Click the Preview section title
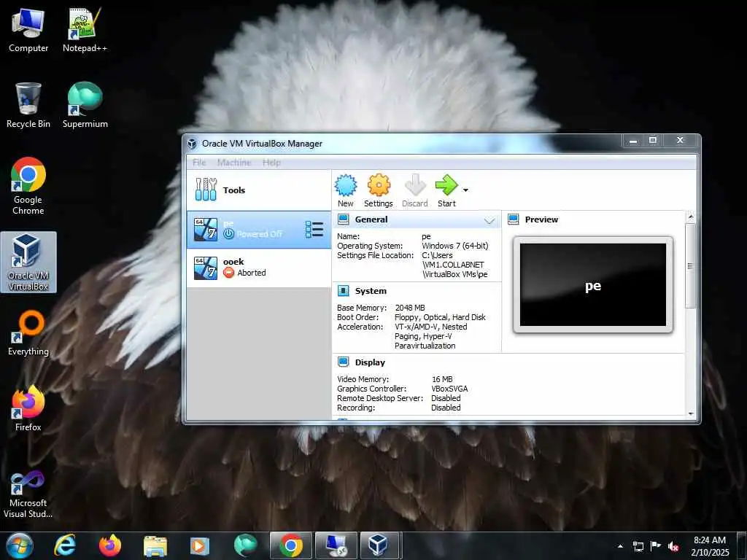 pos(541,219)
